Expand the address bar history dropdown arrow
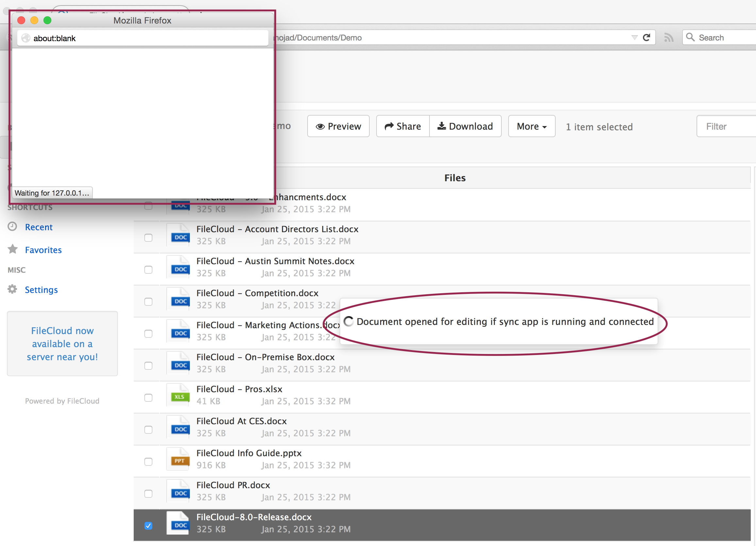Viewport: 756px width, 546px height. tap(634, 38)
